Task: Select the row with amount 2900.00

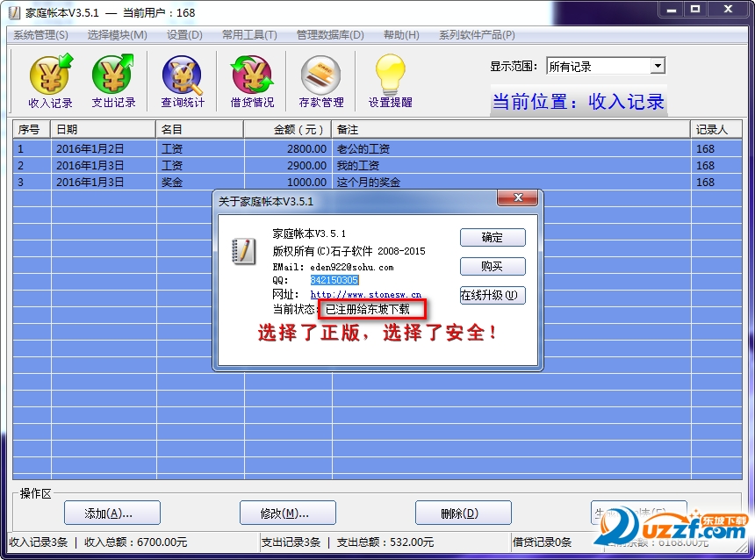Action: pyautogui.click(x=377, y=166)
